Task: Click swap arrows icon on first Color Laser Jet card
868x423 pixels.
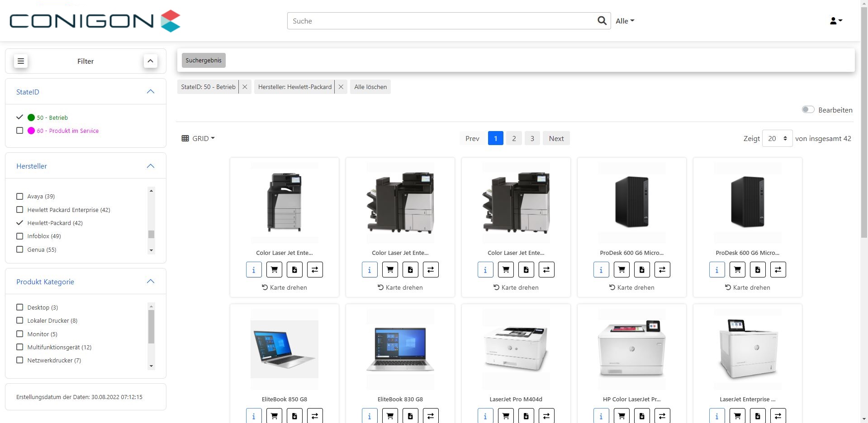Action: coord(315,270)
